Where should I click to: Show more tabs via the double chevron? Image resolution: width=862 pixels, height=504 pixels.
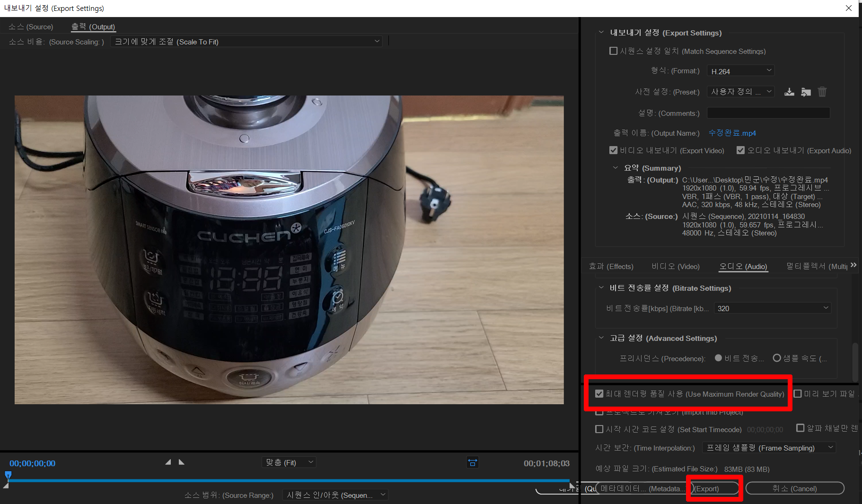(x=853, y=265)
